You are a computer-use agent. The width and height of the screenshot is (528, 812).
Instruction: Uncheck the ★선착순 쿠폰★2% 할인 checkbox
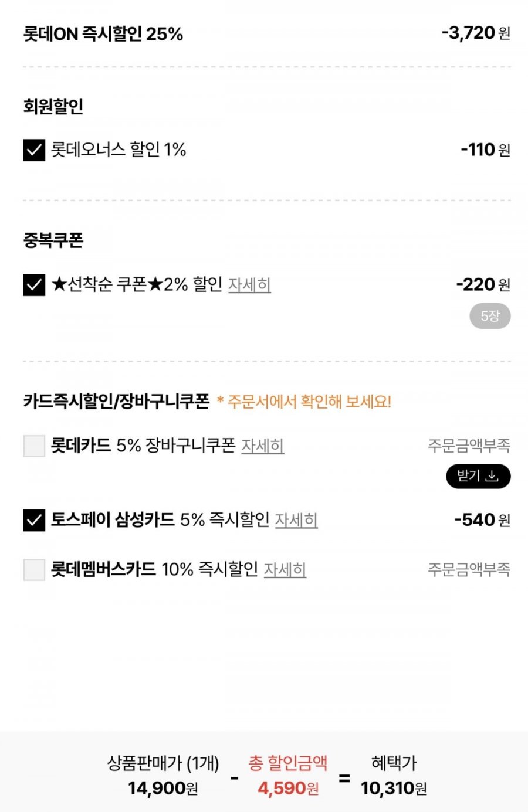click(x=34, y=285)
